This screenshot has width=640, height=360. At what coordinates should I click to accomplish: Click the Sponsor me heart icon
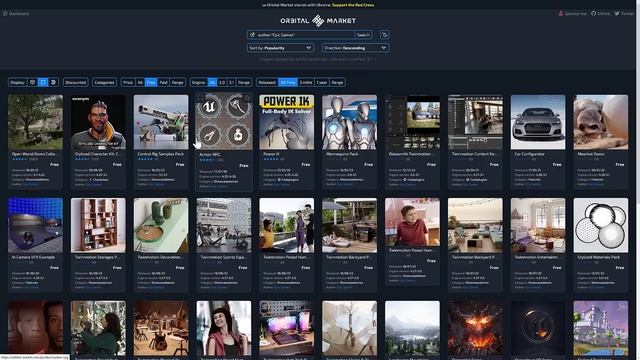pos(561,13)
